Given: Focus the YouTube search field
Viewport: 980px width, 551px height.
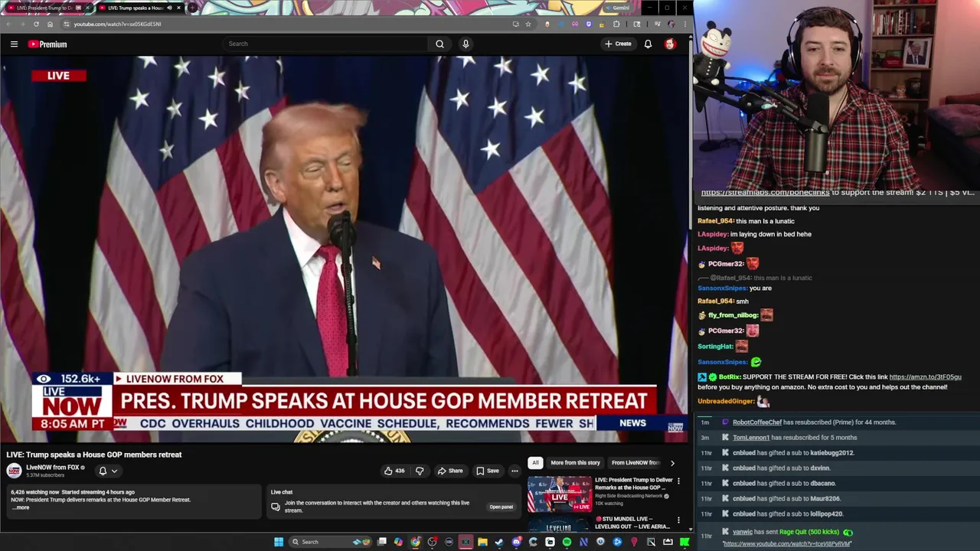Looking at the screenshot, I should click(325, 44).
